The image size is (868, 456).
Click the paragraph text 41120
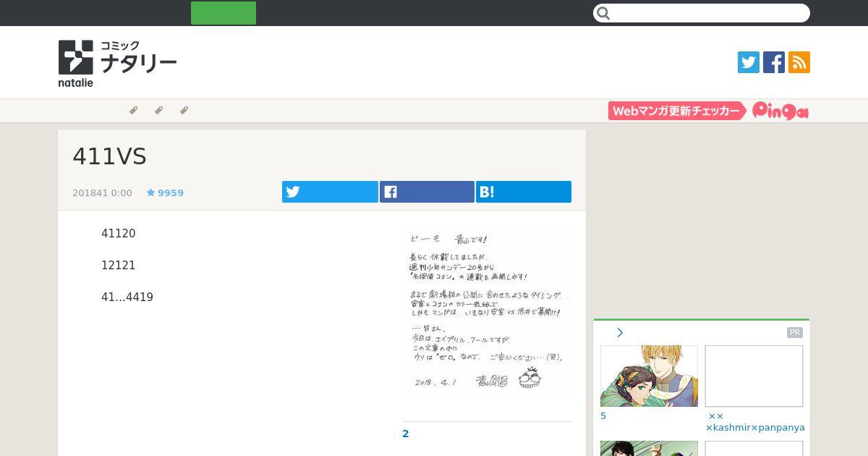click(x=119, y=234)
